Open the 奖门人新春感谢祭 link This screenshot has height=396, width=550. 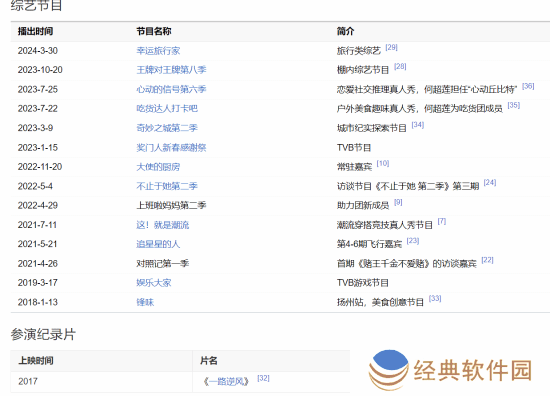[171, 148]
